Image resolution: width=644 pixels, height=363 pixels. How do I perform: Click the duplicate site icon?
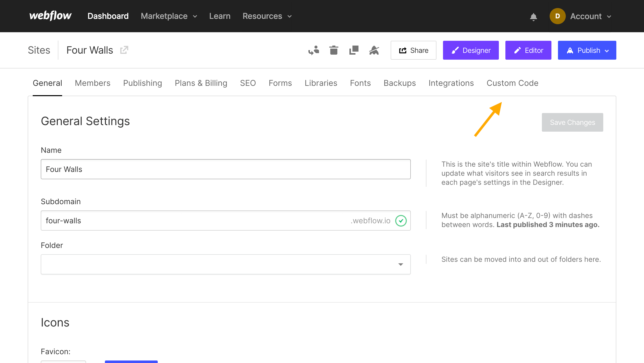pos(354,50)
